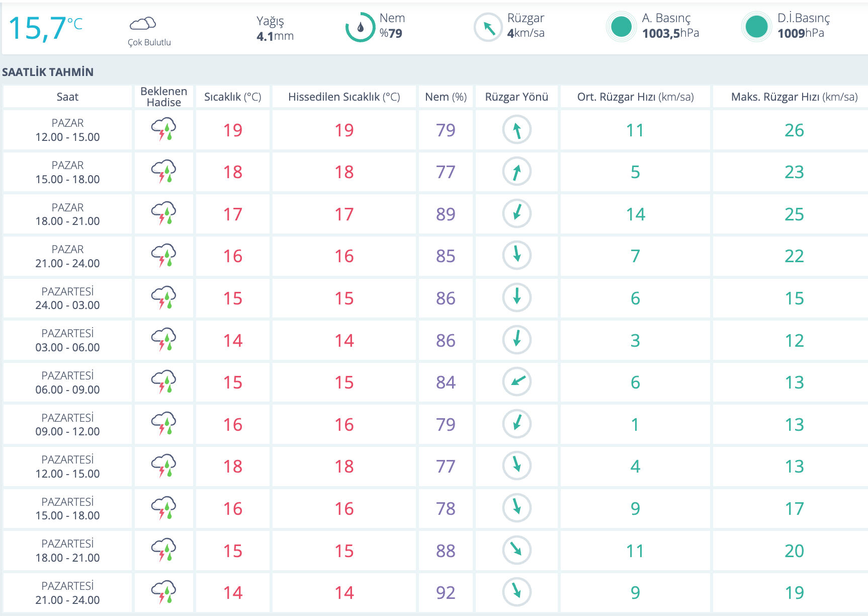Click wind direction arrow for Pazartesi 18.00 - 21.00
This screenshot has height=616, width=868.
click(x=517, y=550)
